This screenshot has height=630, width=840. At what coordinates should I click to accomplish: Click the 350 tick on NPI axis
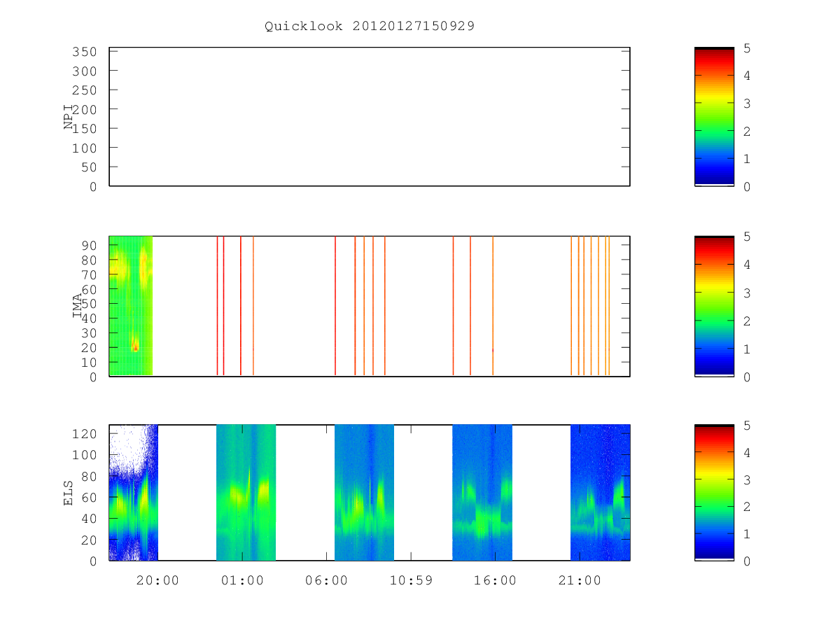[85, 52]
